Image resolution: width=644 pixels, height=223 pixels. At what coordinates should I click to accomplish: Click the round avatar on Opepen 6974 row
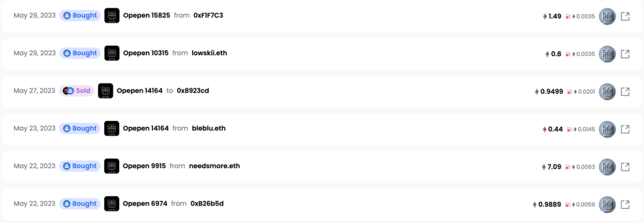(607, 204)
